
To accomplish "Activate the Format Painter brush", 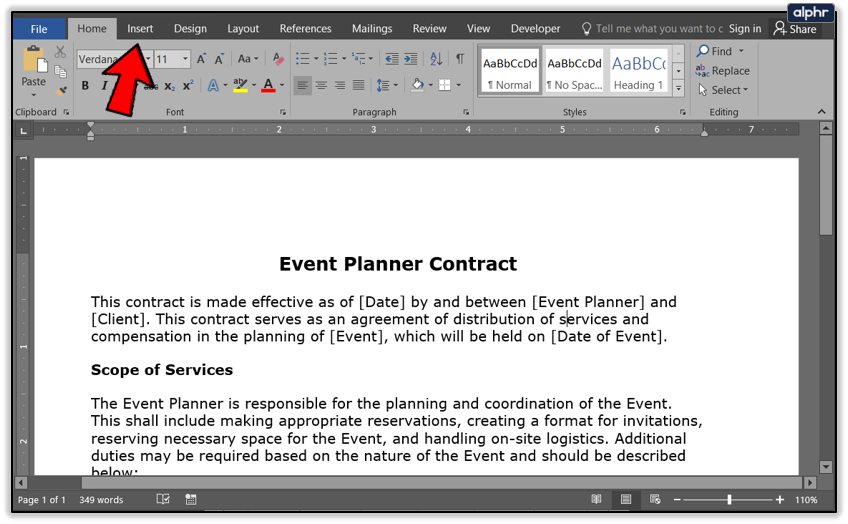I will tap(62, 90).
